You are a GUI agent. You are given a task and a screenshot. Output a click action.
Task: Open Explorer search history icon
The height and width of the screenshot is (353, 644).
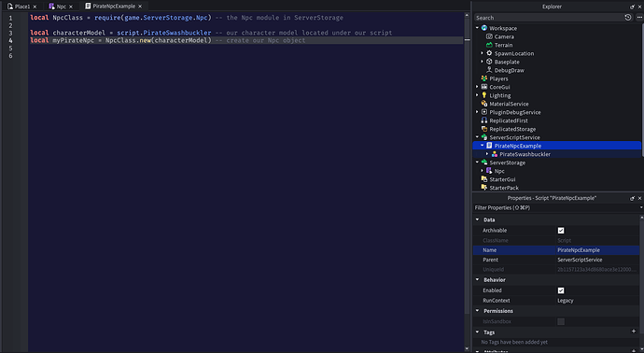(x=627, y=17)
